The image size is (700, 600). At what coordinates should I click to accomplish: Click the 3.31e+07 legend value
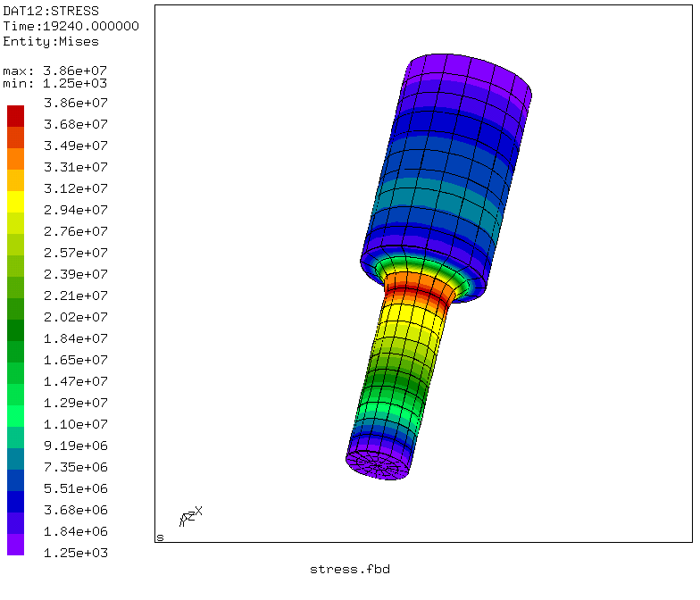coord(76,167)
